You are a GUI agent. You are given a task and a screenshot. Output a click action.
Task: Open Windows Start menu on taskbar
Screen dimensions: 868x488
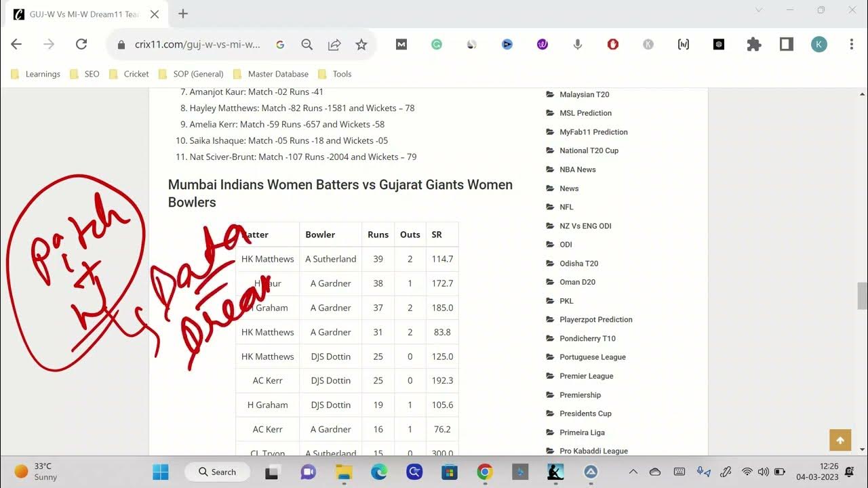(x=161, y=472)
